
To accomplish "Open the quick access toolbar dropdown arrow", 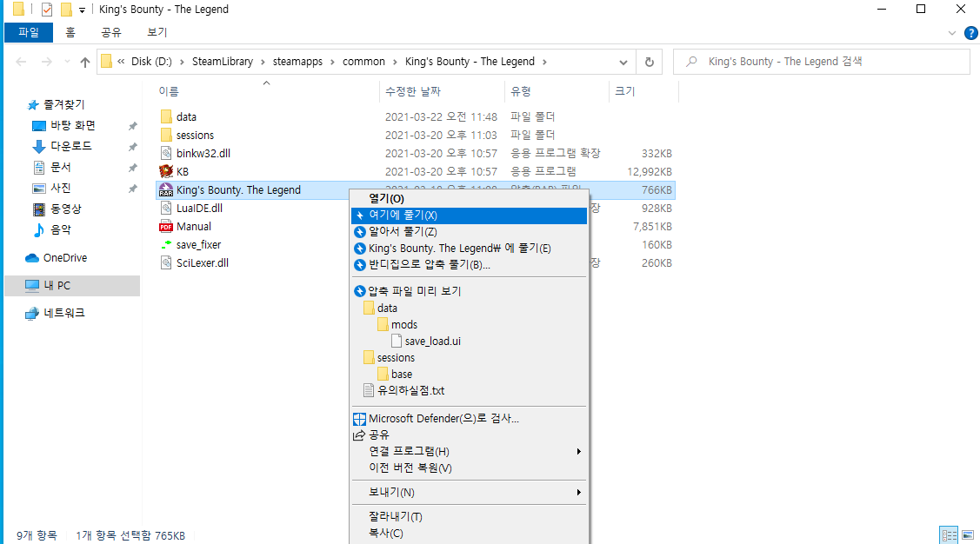I will [x=82, y=10].
